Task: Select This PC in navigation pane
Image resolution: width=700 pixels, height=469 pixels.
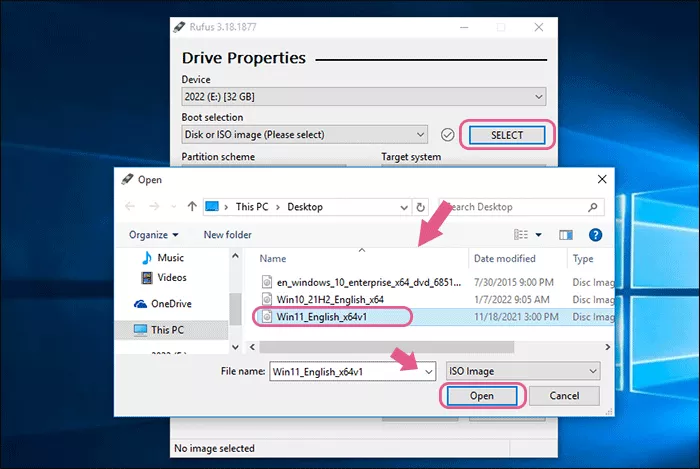Action: [x=167, y=330]
